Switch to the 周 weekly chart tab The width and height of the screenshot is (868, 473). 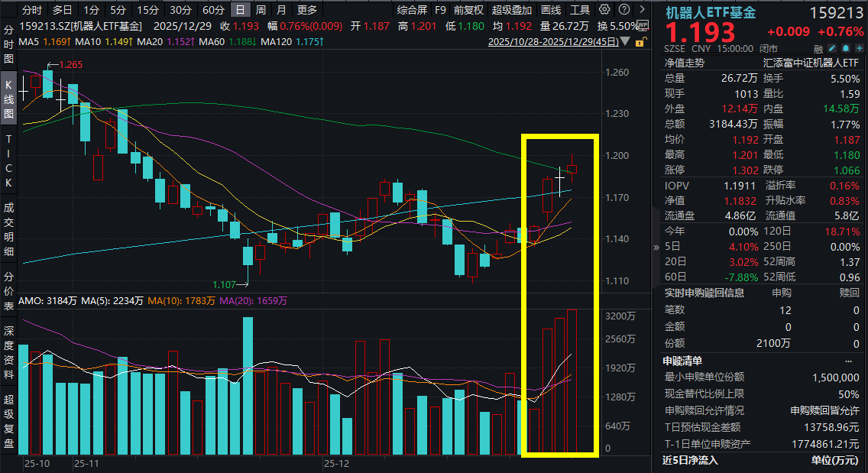click(261, 10)
